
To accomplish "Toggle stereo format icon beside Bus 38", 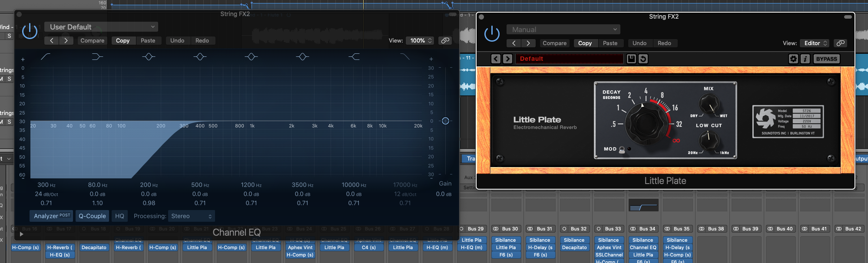I will point(702,229).
